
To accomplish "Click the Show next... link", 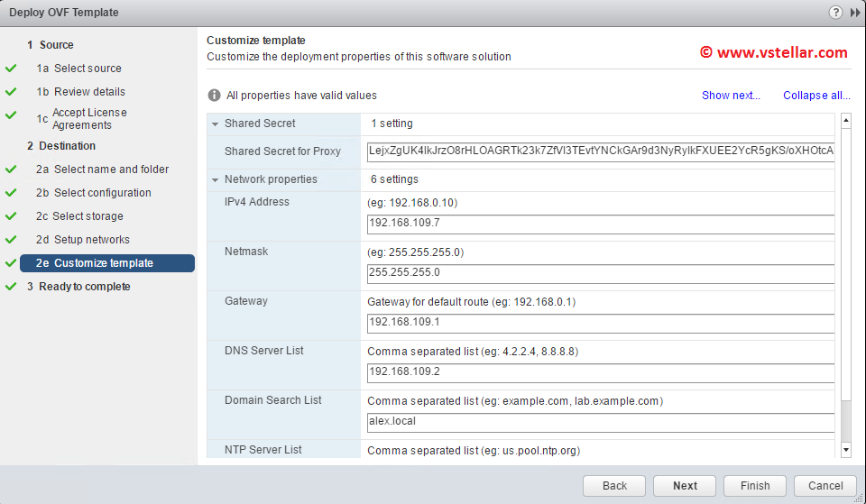I will point(731,96).
